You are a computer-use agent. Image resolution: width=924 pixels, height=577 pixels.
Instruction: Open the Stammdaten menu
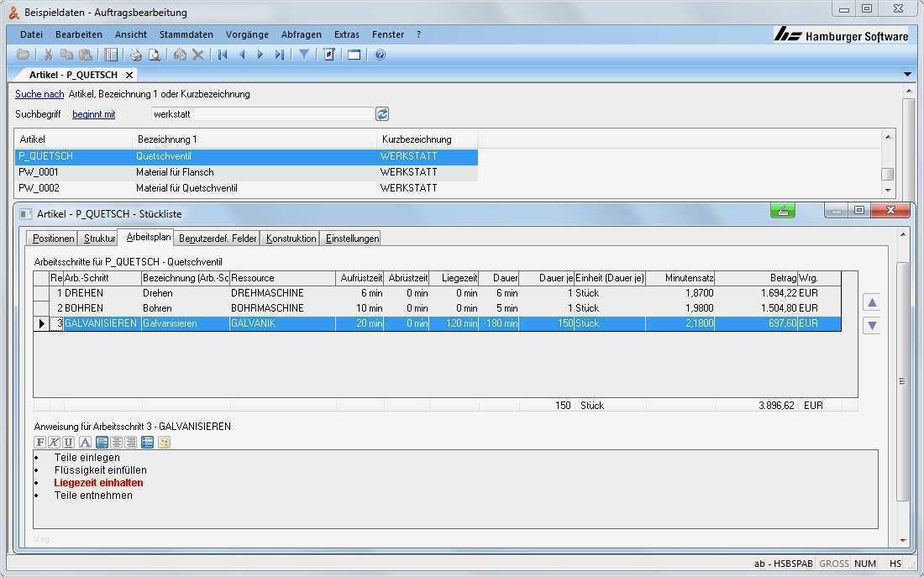(x=186, y=34)
